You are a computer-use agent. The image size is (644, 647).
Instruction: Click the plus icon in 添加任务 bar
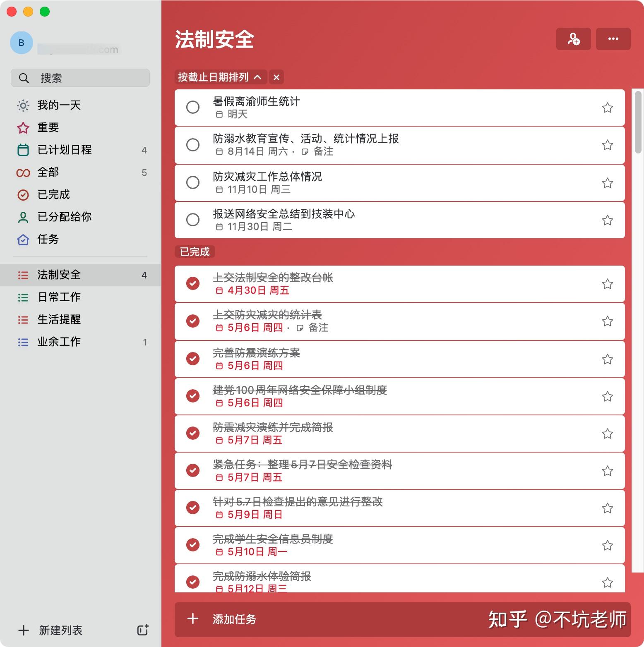193,619
